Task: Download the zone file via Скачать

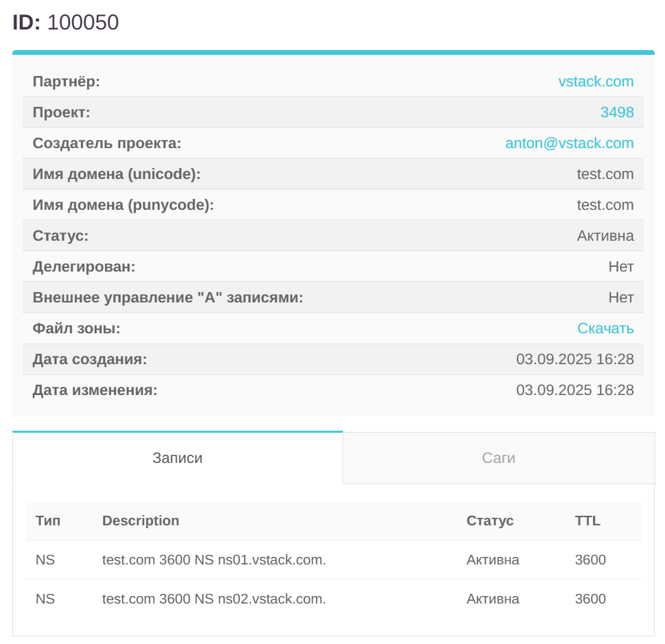Action: pyautogui.click(x=605, y=329)
